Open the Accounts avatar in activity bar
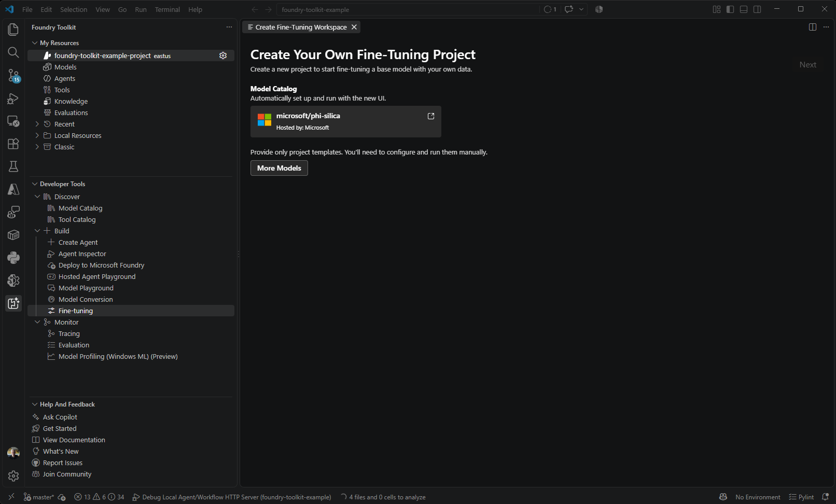 (13, 453)
